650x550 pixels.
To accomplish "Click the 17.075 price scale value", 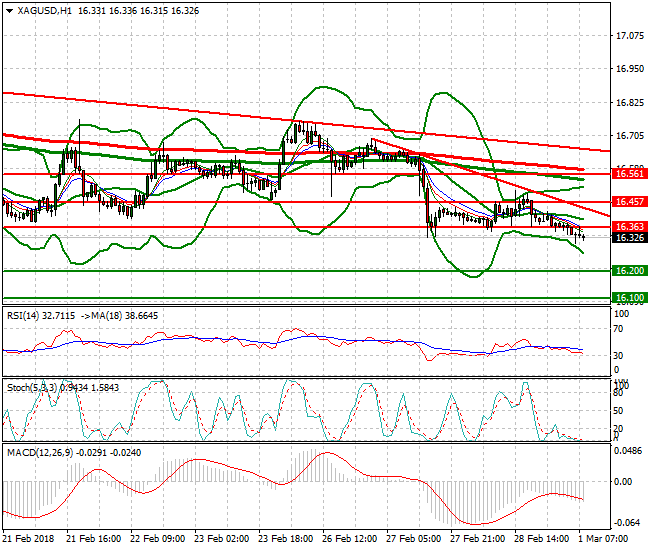I will (x=630, y=36).
